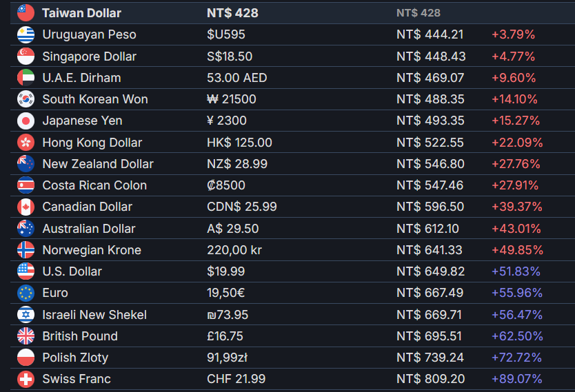
Task: Select the Singapore flag icon
Action: click(26, 56)
